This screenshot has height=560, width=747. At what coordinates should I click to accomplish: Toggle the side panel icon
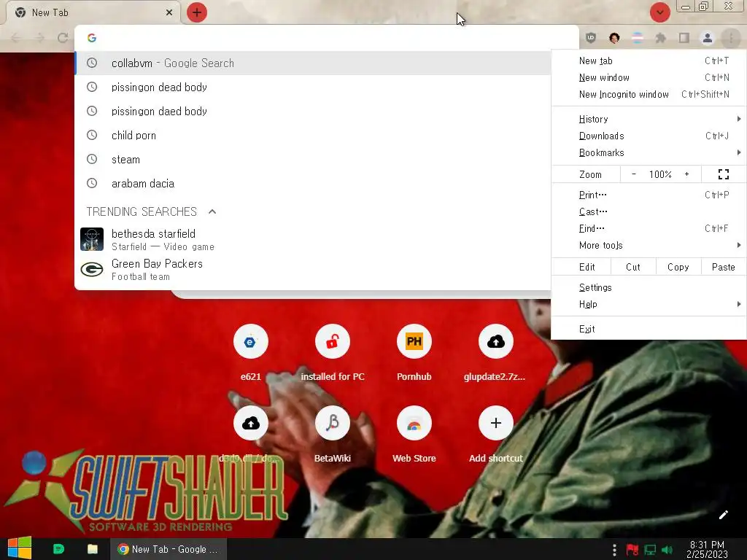684,38
